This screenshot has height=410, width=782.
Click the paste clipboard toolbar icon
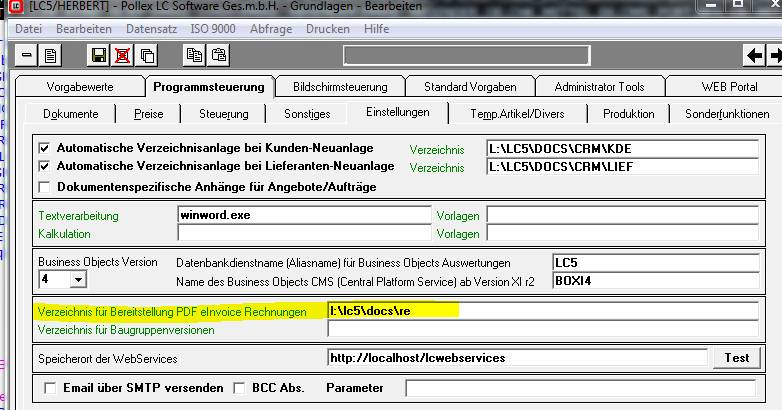click(x=219, y=55)
